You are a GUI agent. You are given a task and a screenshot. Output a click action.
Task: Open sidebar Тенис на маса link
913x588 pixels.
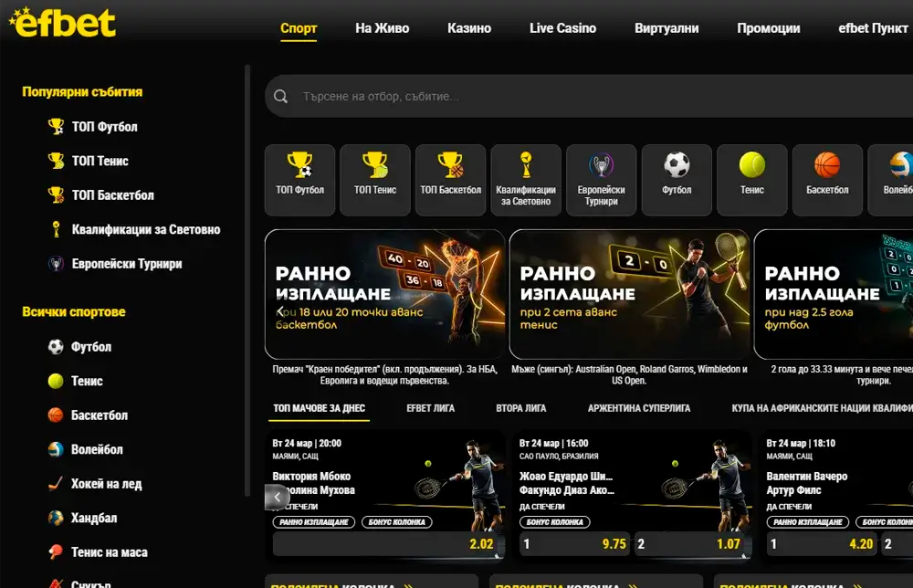tap(110, 551)
